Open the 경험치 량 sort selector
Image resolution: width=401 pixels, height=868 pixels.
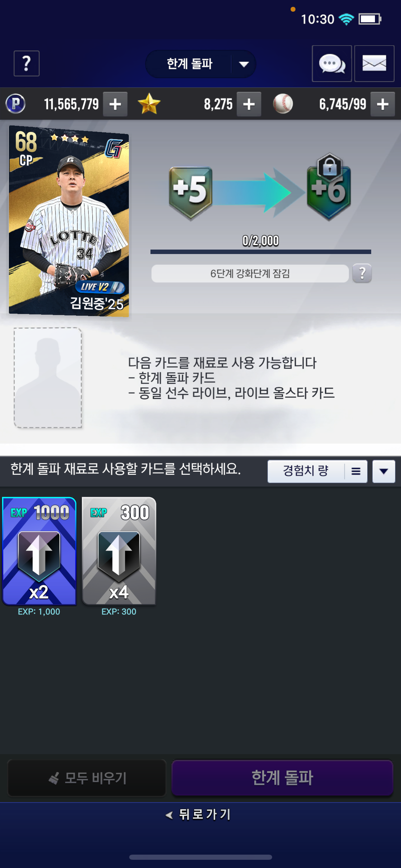point(317,471)
